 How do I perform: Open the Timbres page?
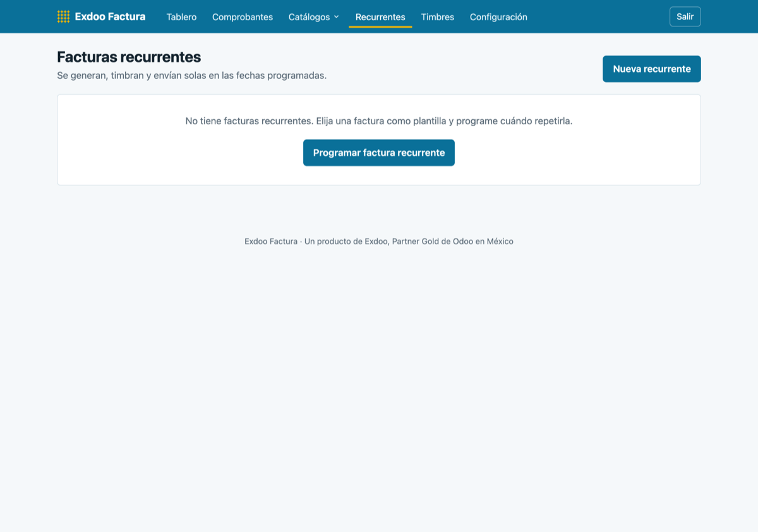coord(438,17)
